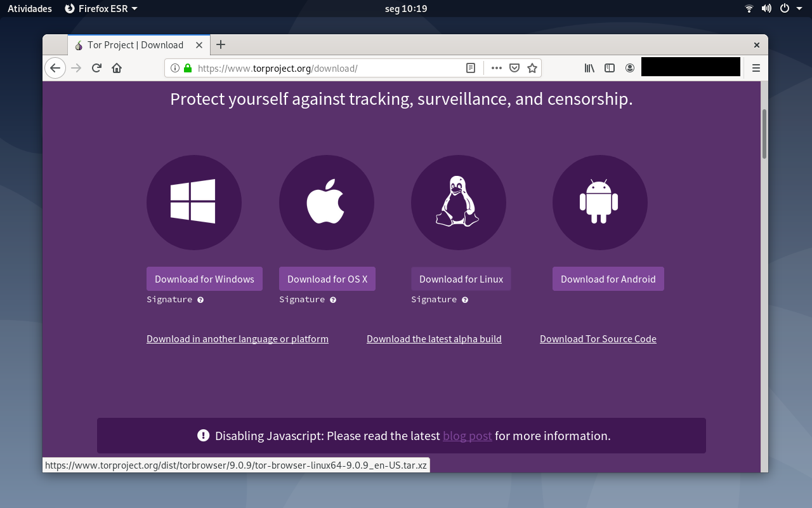
Task: Click help icon beside Windows Signature
Action: pyautogui.click(x=200, y=300)
